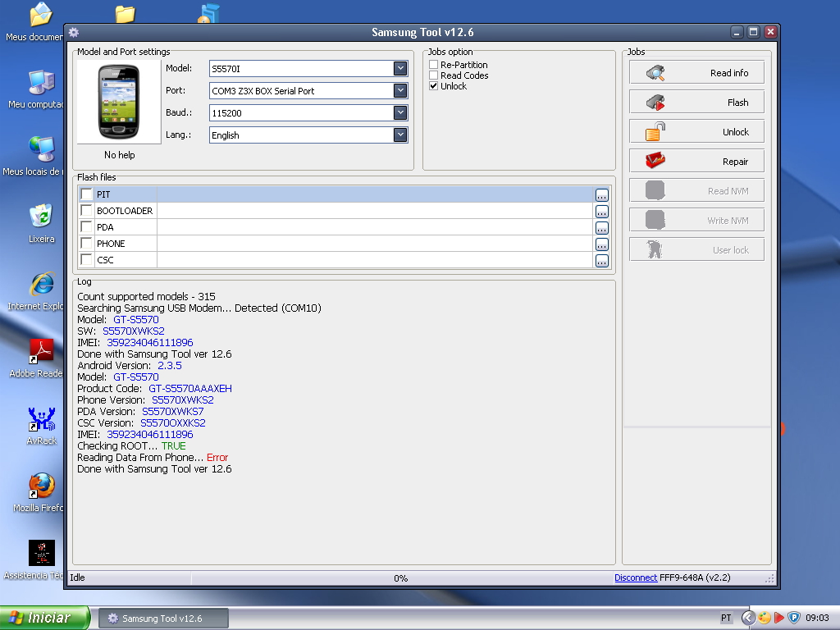
Task: Check the PIT flash file checkbox
Action: [x=85, y=194]
